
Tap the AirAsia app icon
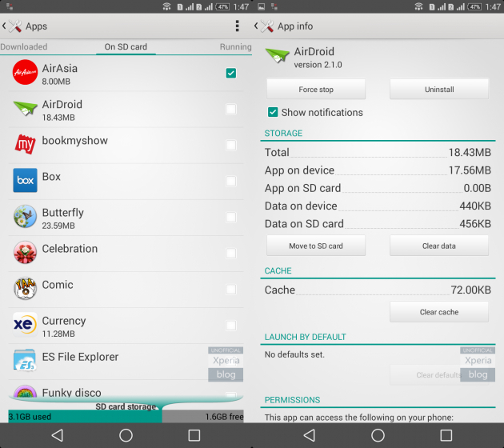[x=26, y=73]
